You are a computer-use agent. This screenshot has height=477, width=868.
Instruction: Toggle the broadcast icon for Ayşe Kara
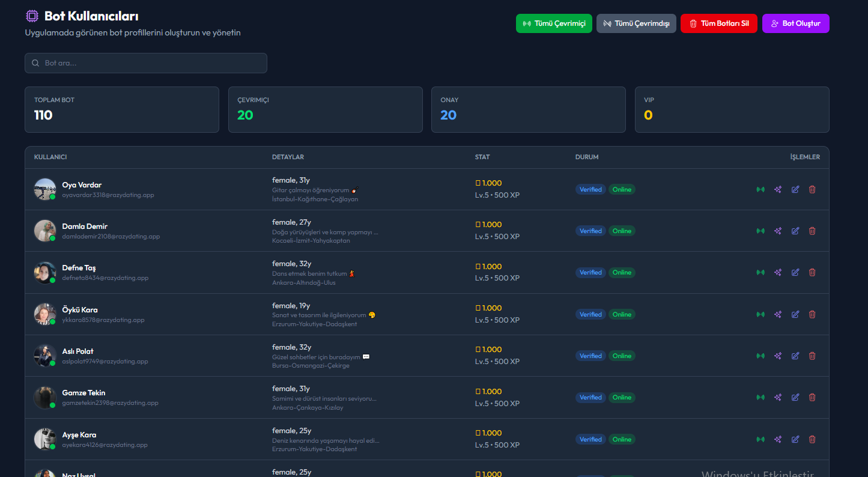tap(760, 439)
